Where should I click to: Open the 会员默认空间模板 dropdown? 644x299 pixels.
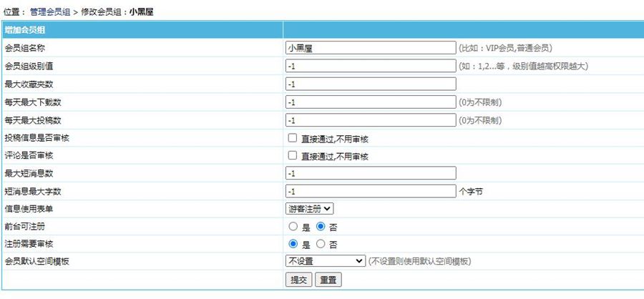pyautogui.click(x=326, y=261)
